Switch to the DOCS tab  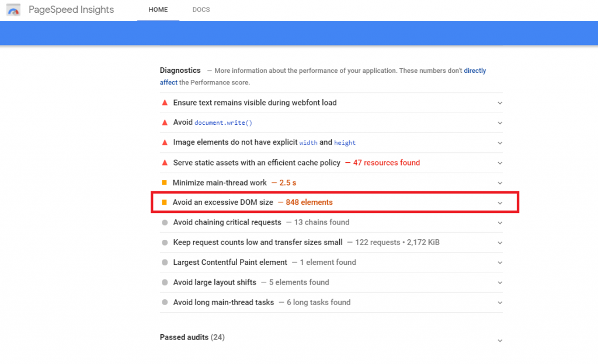(201, 10)
